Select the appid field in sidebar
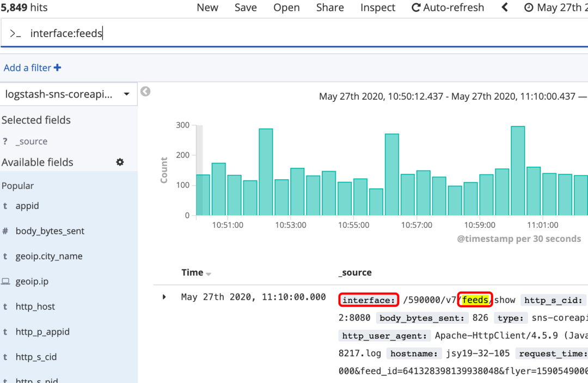Screen dimensions: 588x383 click(x=27, y=206)
